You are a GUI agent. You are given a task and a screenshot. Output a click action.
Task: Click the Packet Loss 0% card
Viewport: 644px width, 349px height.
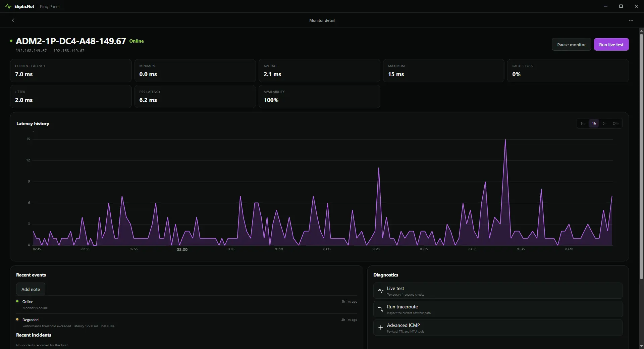568,71
